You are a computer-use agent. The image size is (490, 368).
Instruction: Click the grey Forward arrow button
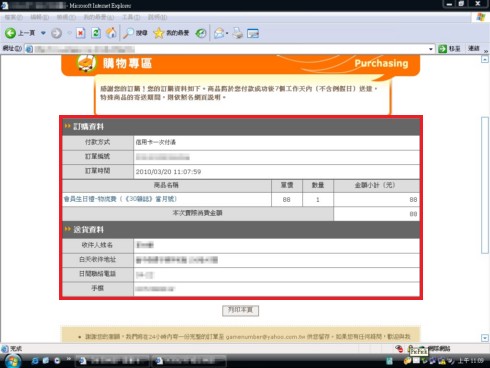point(56,33)
